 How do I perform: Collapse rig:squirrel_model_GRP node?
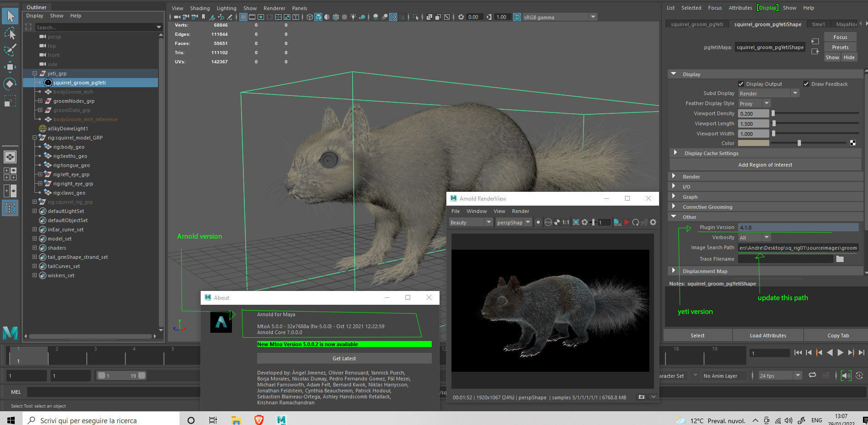pyautogui.click(x=34, y=138)
